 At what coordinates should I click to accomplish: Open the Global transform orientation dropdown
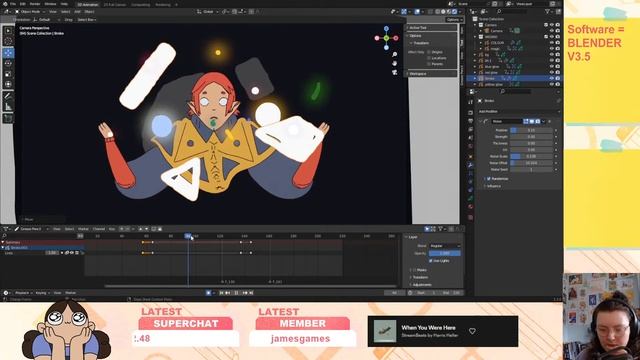pyautogui.click(x=208, y=12)
